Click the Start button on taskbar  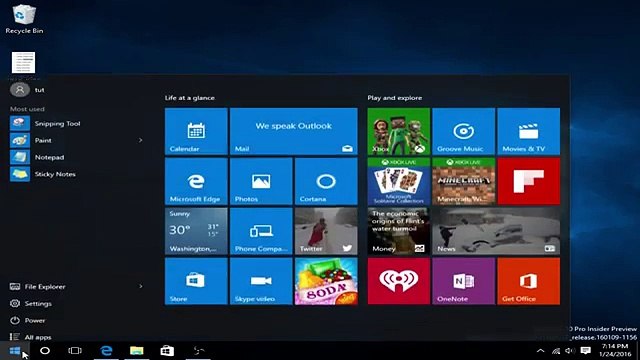pos(15,351)
